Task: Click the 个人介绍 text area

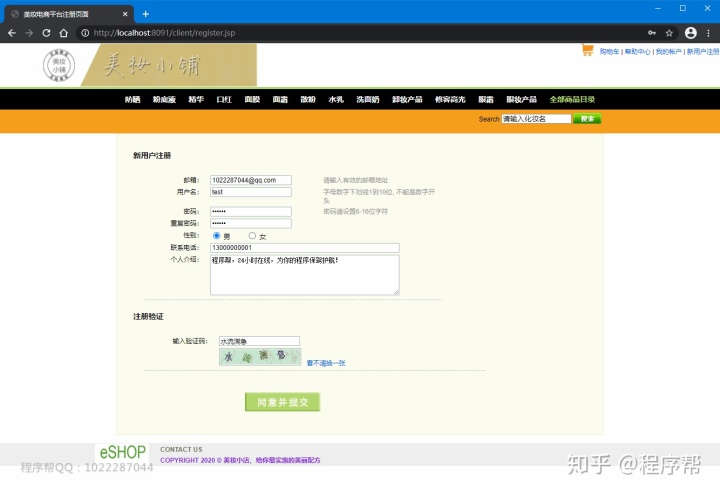Action: coord(305,275)
